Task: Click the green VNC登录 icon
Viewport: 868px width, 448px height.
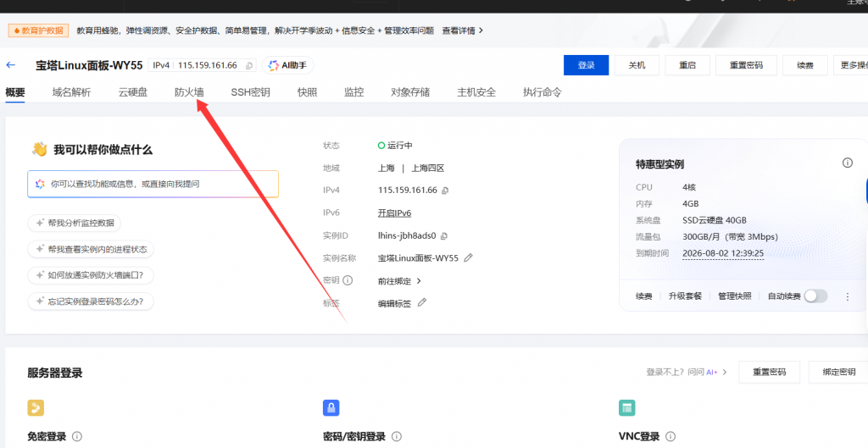Action: pyautogui.click(x=626, y=408)
